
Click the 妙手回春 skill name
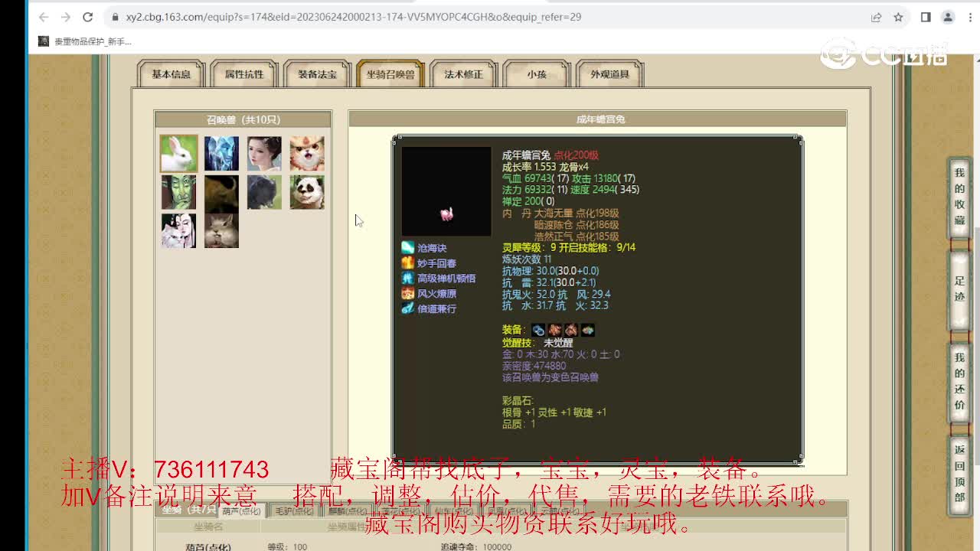tap(436, 263)
